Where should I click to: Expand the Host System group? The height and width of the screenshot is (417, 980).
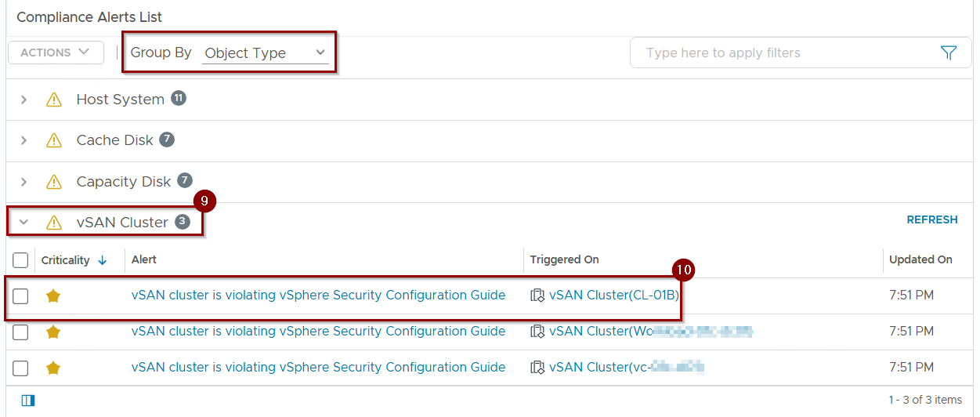coord(24,100)
